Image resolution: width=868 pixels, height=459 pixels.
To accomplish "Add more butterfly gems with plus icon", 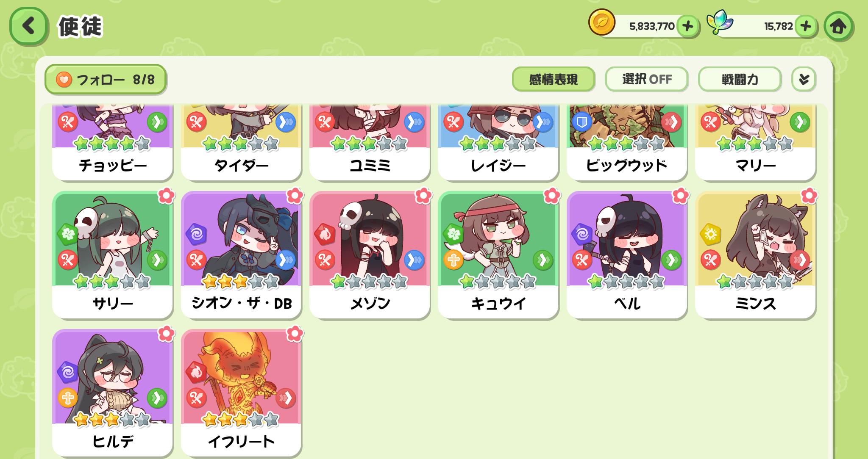I will 805,26.
